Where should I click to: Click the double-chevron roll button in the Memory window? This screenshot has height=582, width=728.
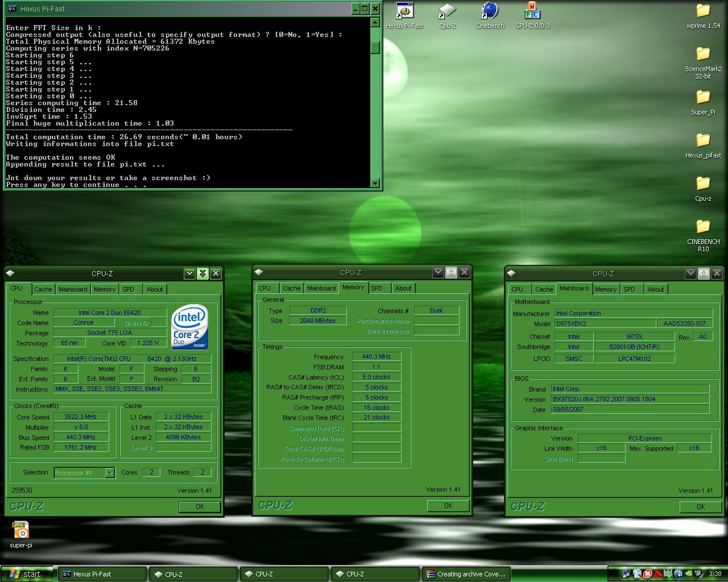click(x=451, y=272)
